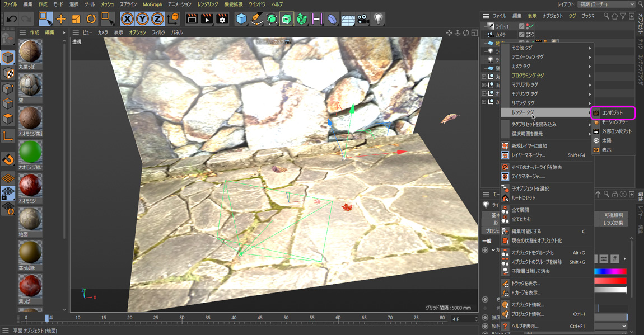Click レンズ効果 button in attributes panel
The width and height of the screenshot is (644, 335).
coord(613,223)
